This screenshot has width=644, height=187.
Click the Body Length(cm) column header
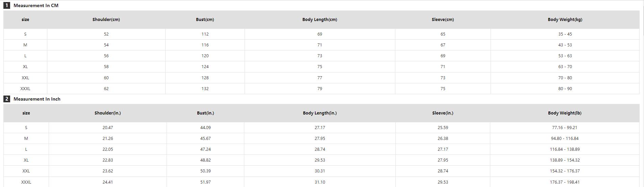click(x=320, y=20)
